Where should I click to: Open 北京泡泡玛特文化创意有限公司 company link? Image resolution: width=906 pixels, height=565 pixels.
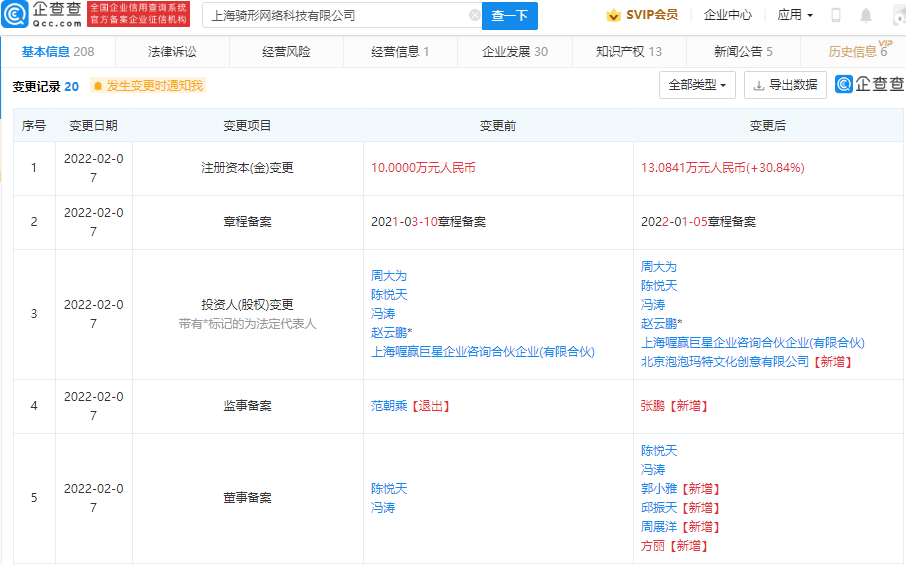(724, 362)
